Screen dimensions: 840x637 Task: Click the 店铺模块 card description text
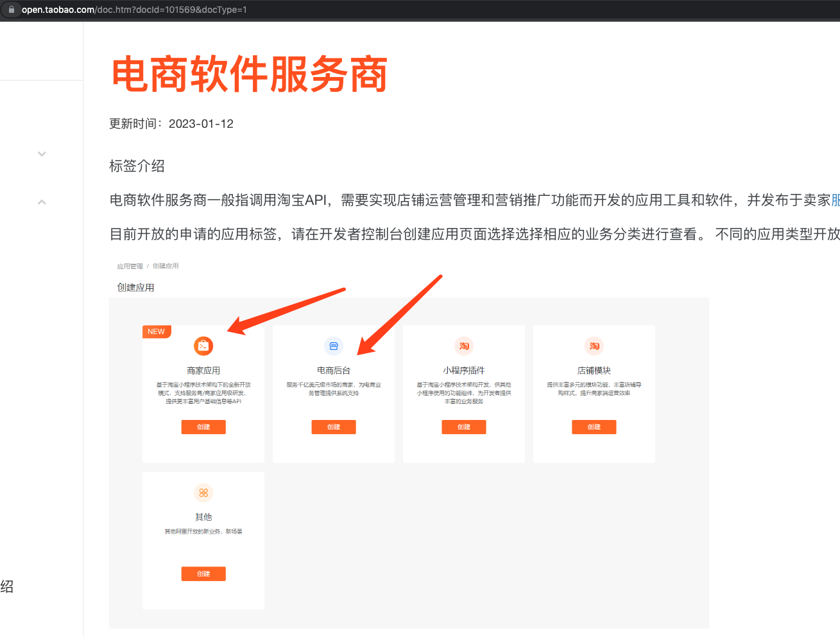pos(594,389)
